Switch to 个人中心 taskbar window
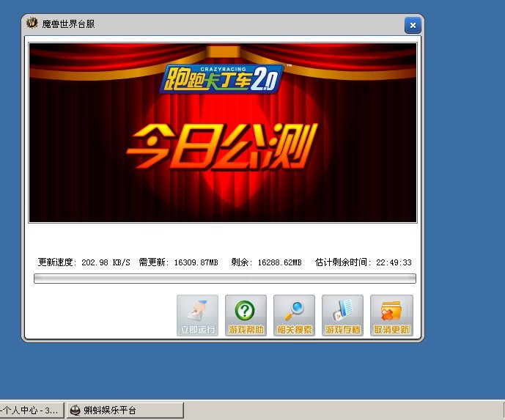 pyautogui.click(x=32, y=410)
